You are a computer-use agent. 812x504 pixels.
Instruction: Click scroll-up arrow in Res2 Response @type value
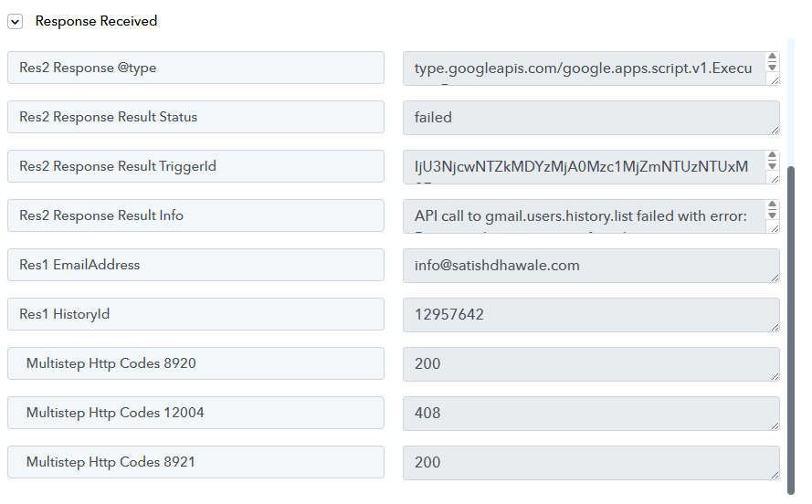click(x=773, y=58)
